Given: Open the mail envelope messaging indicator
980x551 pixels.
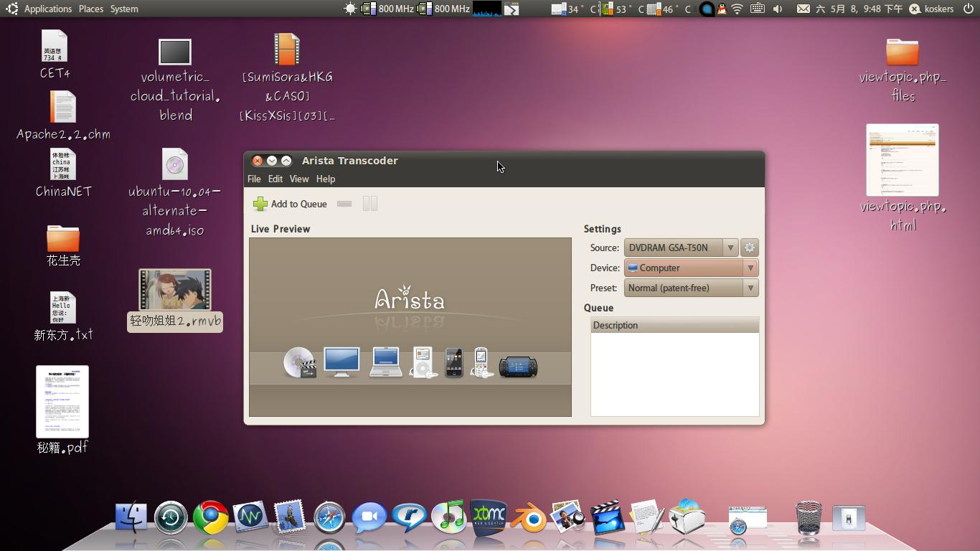Looking at the screenshot, I should click(x=804, y=9).
